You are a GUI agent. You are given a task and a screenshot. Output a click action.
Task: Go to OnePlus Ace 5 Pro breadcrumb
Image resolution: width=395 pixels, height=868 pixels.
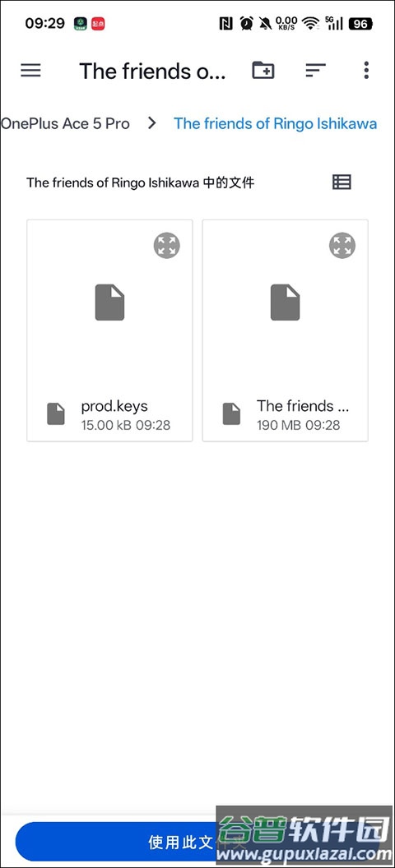tap(65, 123)
